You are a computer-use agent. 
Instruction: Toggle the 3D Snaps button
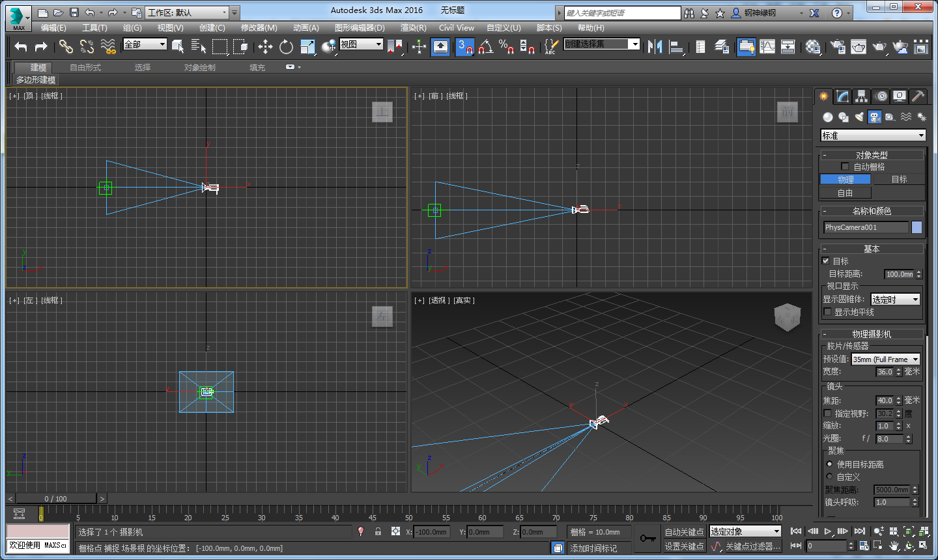464,46
